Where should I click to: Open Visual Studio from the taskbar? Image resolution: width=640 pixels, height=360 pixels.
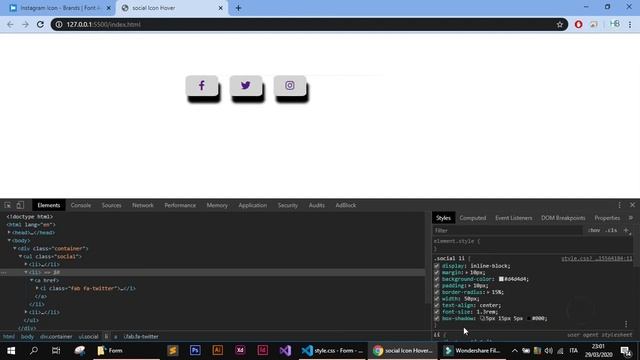point(285,350)
